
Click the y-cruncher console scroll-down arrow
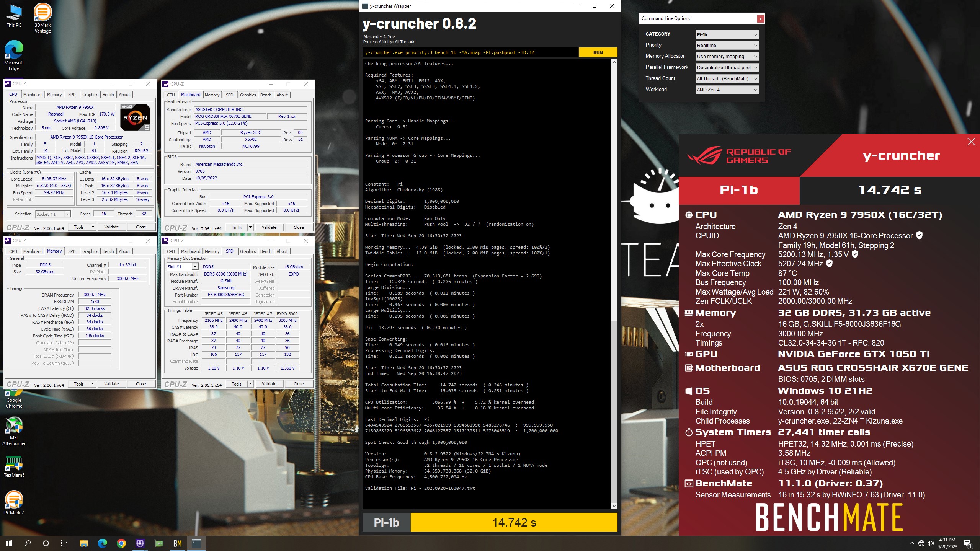pos(614,506)
